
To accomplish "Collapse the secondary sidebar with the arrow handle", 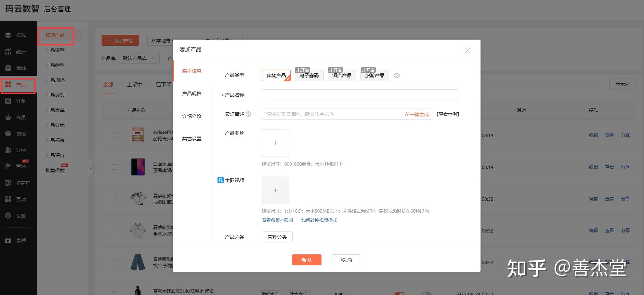I will [x=90, y=168].
